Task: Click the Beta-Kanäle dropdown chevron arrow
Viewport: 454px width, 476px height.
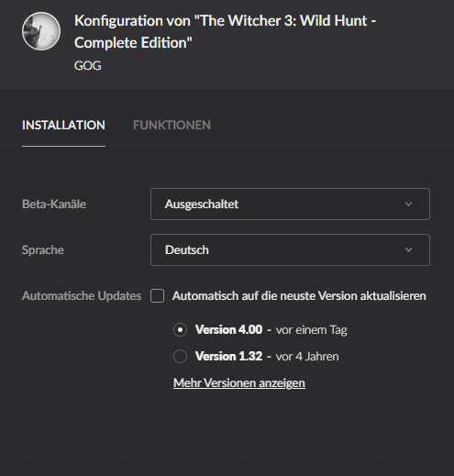Action: pyautogui.click(x=408, y=204)
